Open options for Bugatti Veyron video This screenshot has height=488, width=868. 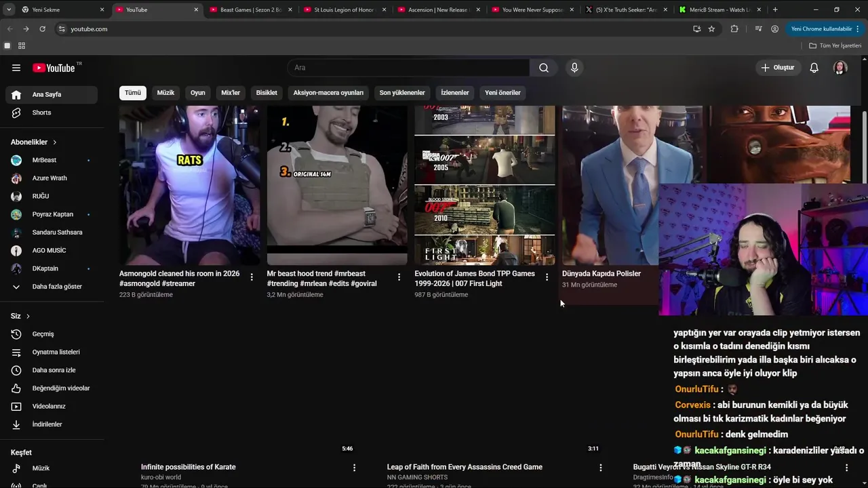[846, 468]
